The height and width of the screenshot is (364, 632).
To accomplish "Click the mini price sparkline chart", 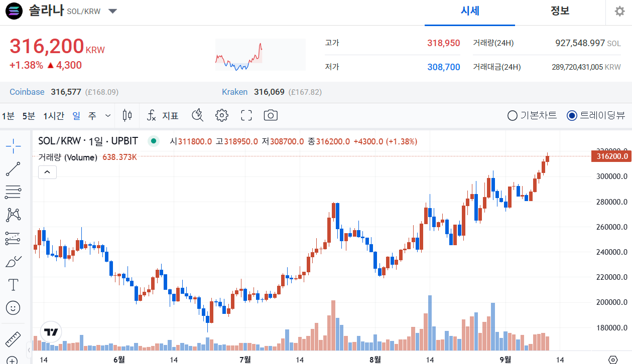I will [261, 55].
